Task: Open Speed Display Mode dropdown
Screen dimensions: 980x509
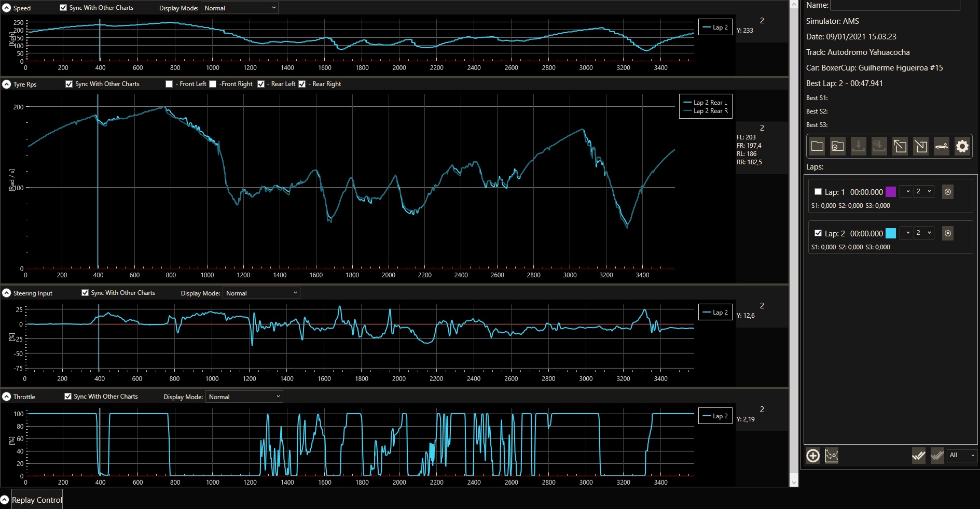Action: (240, 8)
